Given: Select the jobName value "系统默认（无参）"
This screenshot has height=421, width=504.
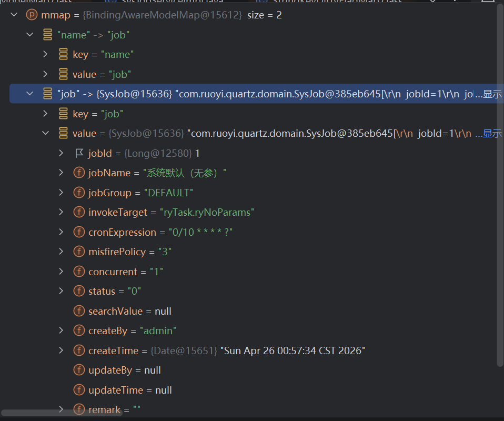Looking at the screenshot, I should pyautogui.click(x=185, y=173).
